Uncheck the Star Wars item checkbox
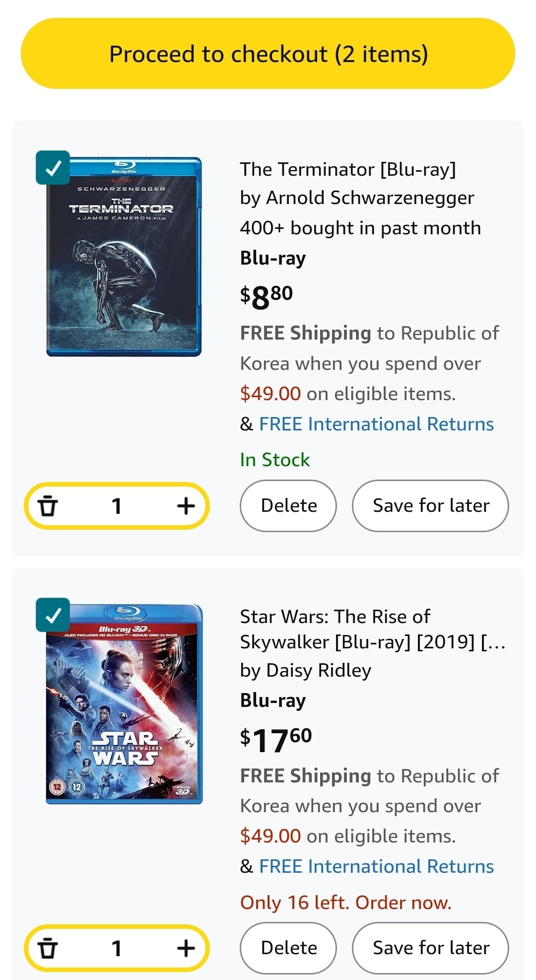The image size is (536, 980). pyautogui.click(x=53, y=615)
